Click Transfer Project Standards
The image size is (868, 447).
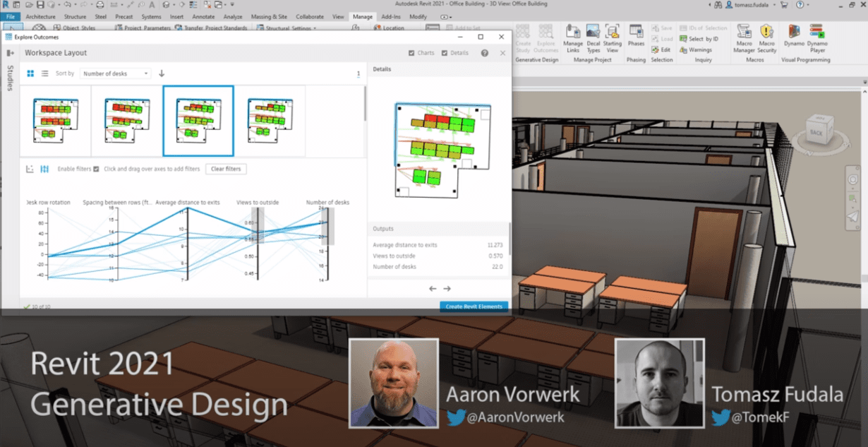click(210, 28)
